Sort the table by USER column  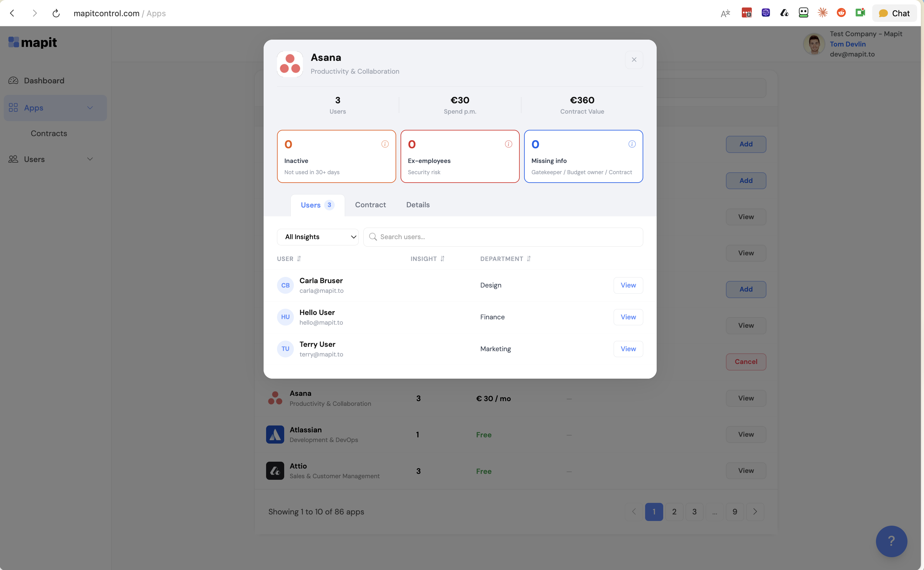299,258
